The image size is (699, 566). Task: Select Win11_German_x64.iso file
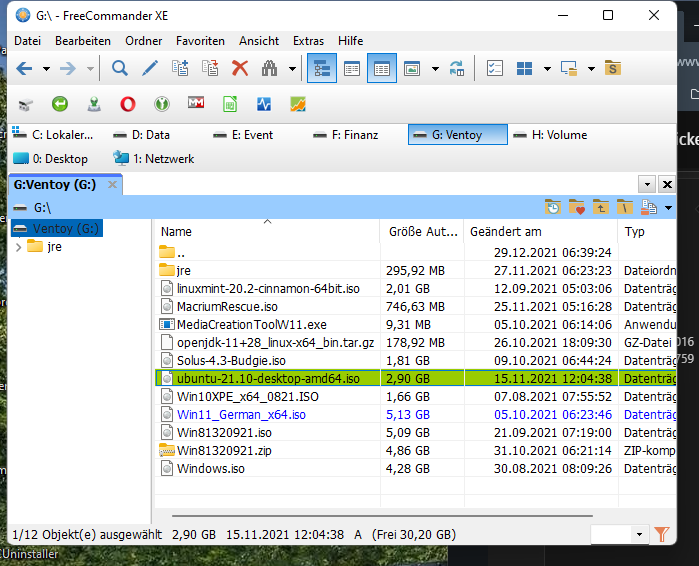241,415
